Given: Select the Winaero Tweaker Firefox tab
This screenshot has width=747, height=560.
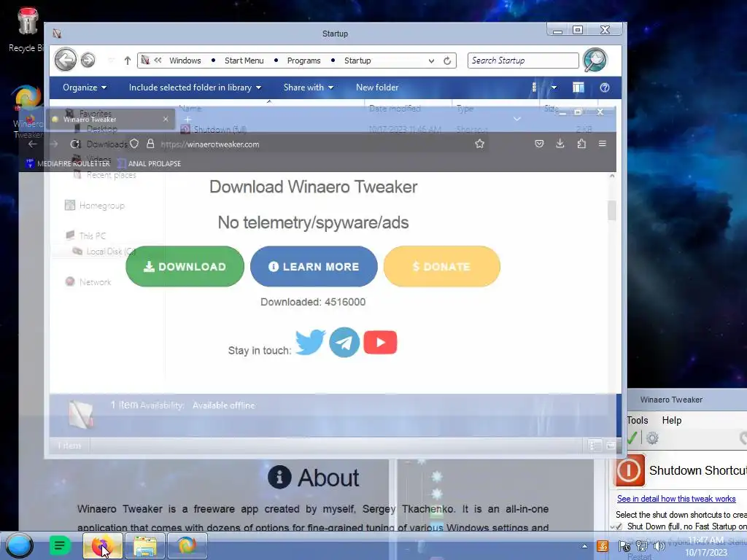Looking at the screenshot, I should click(111, 119).
